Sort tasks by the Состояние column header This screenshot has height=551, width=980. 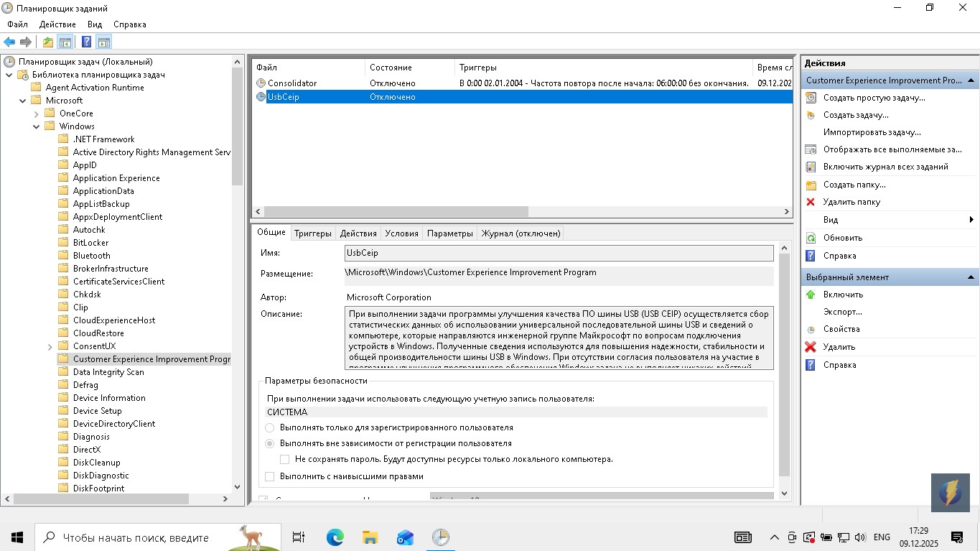[410, 68]
